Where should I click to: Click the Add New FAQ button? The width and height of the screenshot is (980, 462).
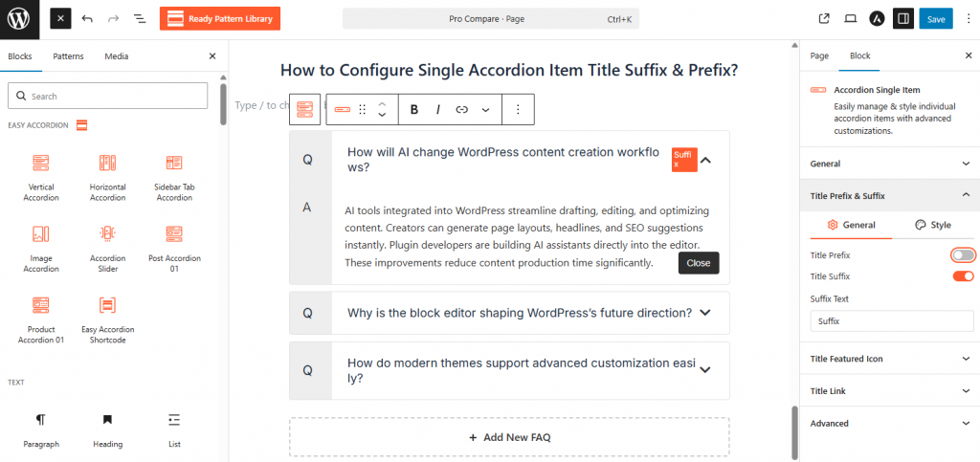pyautogui.click(x=509, y=437)
